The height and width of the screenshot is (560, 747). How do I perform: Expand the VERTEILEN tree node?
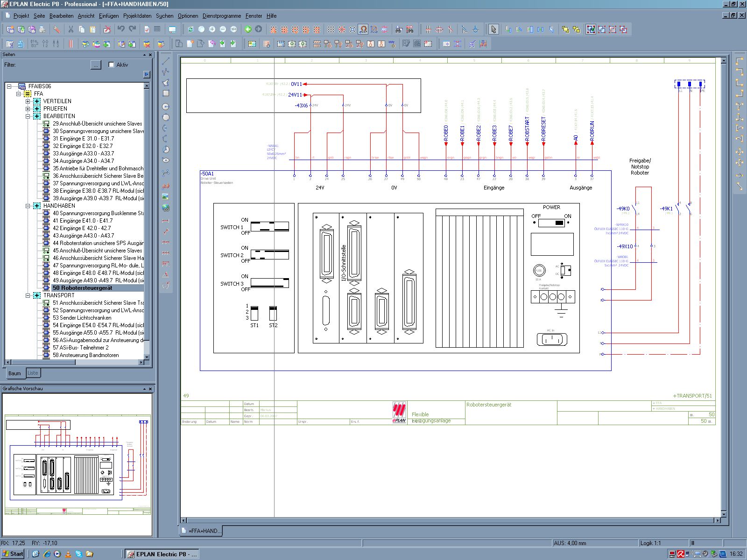(x=28, y=101)
